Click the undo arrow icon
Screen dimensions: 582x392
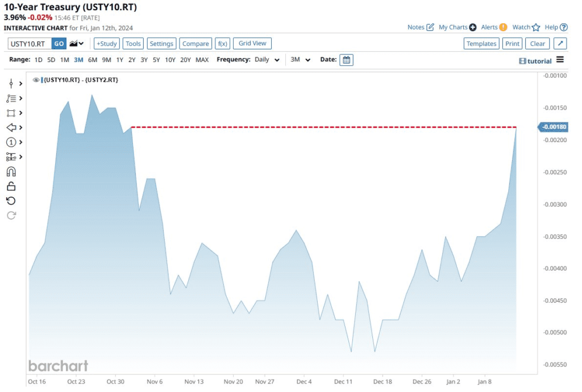coord(11,201)
